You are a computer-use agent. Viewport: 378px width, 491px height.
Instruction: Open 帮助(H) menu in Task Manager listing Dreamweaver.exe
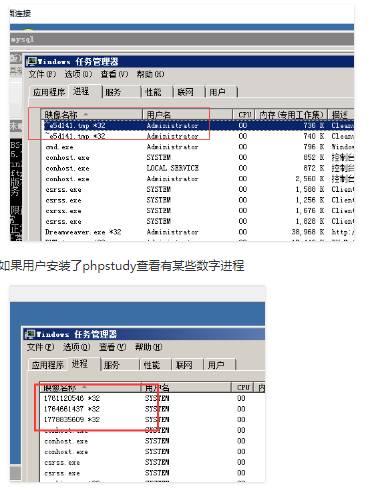tap(150, 74)
